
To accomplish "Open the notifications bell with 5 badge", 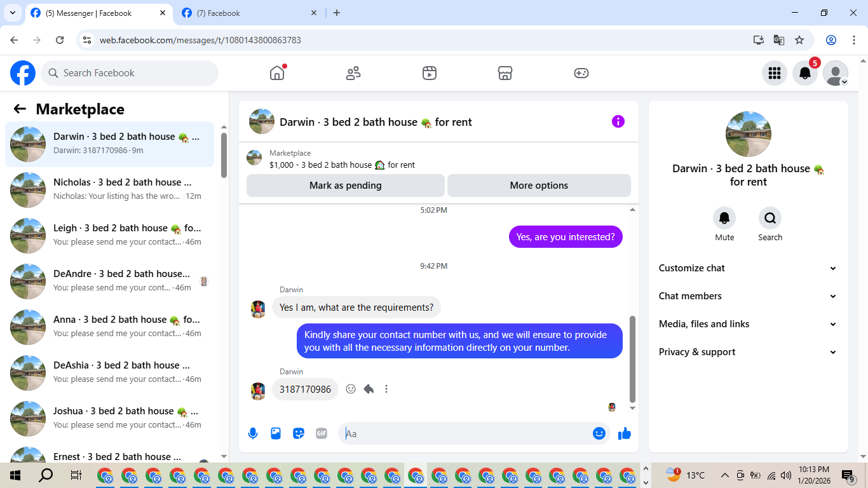I will coord(805,73).
